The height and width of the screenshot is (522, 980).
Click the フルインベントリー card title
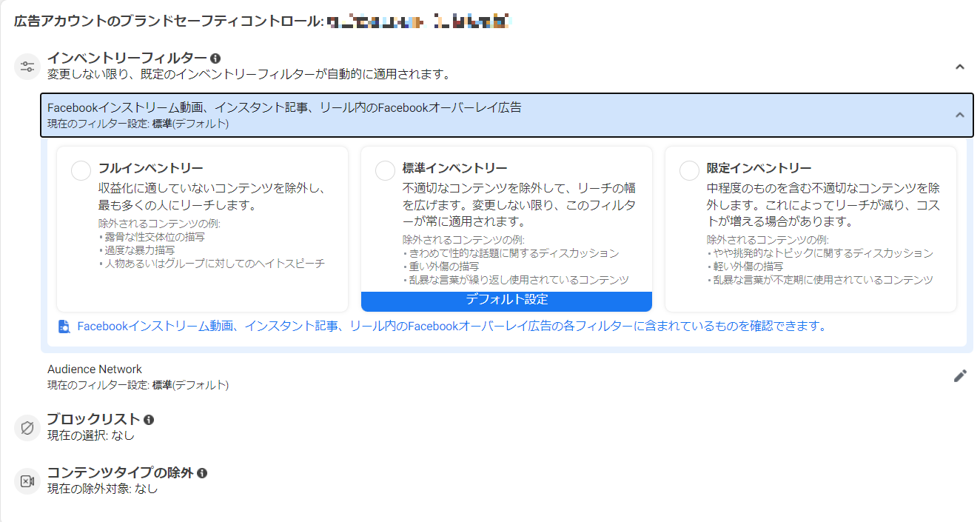point(151,168)
